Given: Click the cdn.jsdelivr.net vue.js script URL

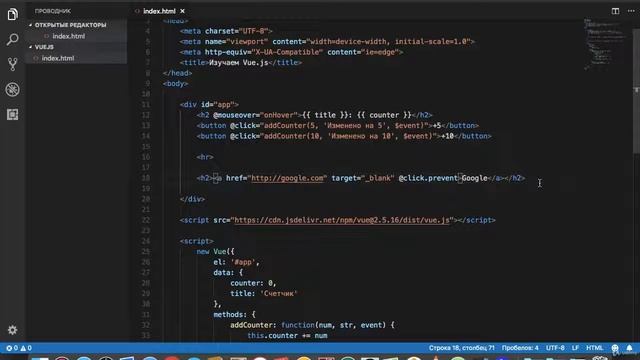Looking at the screenshot, I should [x=342, y=220].
